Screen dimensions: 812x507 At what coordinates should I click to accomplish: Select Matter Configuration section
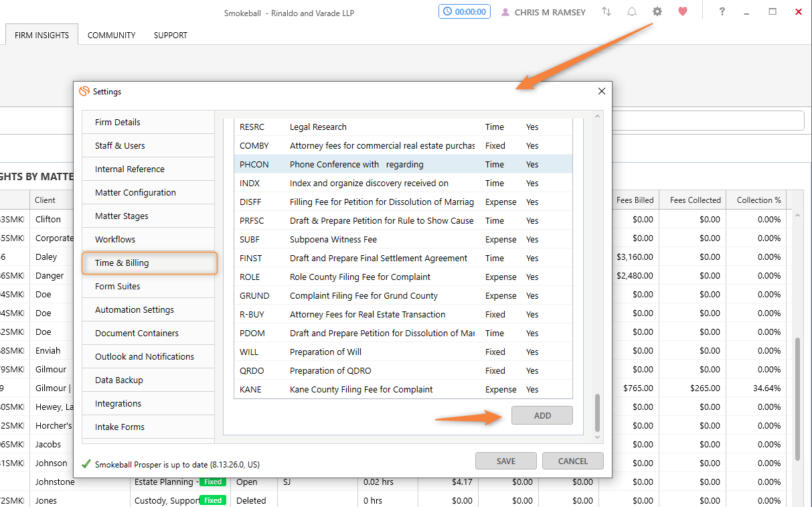click(148, 192)
